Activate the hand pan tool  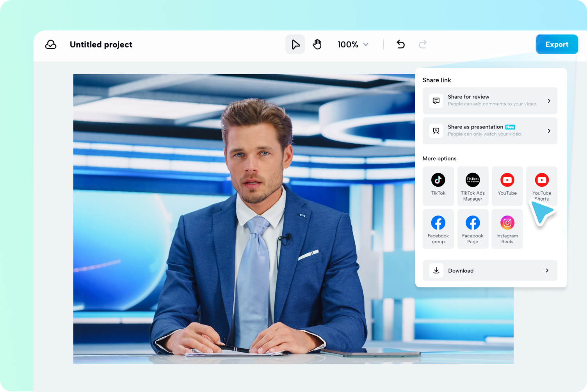click(317, 45)
